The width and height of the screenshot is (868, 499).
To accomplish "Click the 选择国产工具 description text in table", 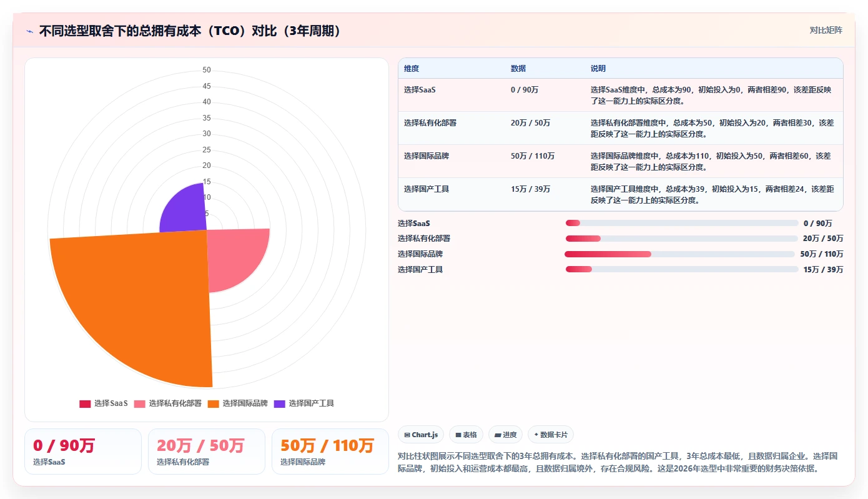I will coord(713,195).
